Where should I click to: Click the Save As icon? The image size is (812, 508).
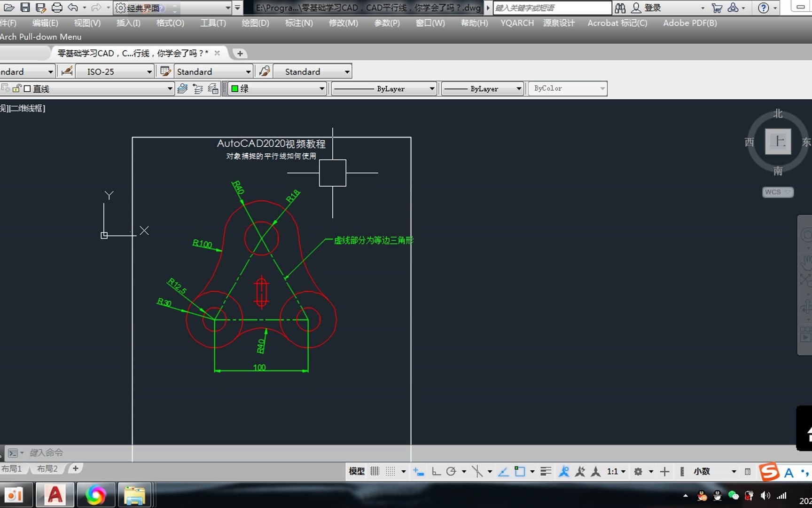41,8
